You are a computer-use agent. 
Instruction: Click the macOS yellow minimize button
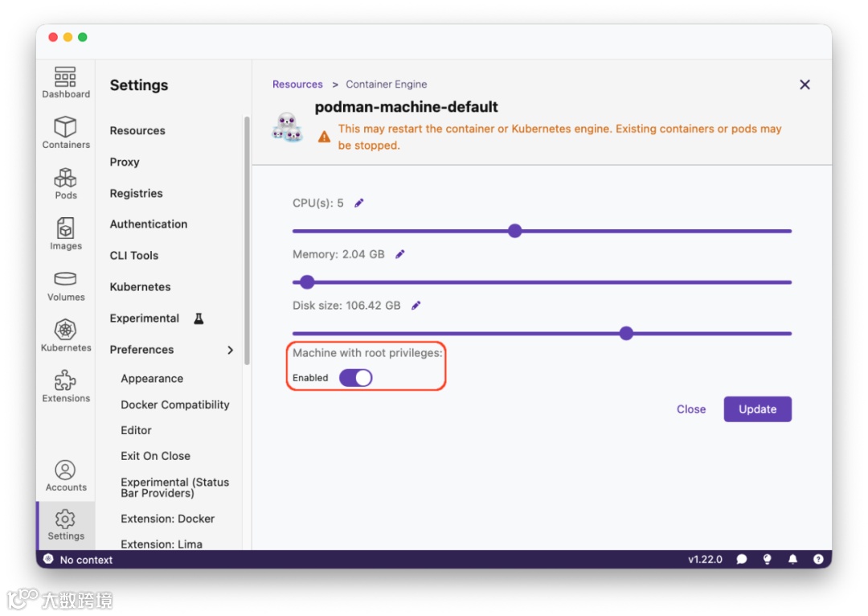click(68, 37)
